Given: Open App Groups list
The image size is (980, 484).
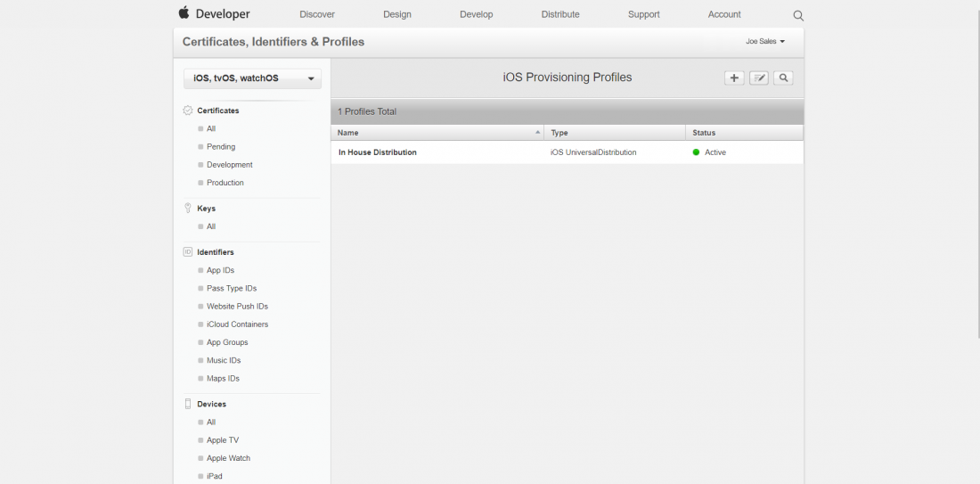Looking at the screenshot, I should tap(227, 342).
